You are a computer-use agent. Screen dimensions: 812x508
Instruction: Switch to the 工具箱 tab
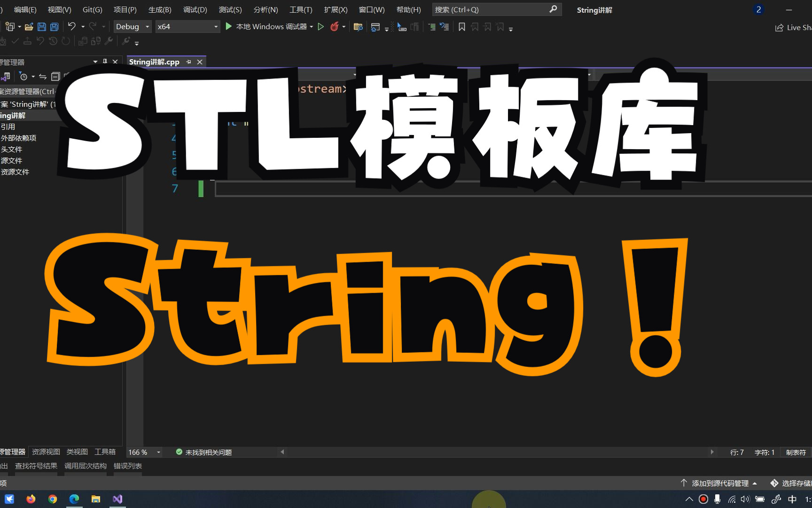point(105,452)
